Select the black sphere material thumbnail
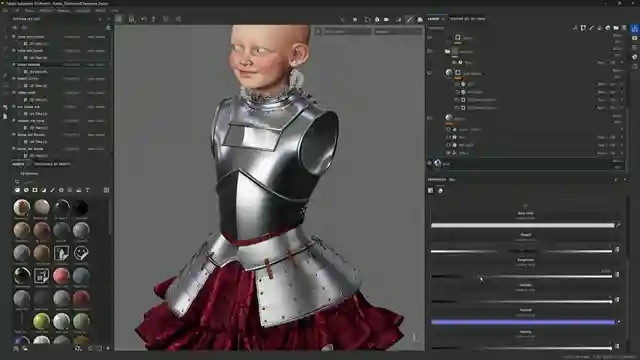Screen dimensions: 640x360 click(81, 207)
